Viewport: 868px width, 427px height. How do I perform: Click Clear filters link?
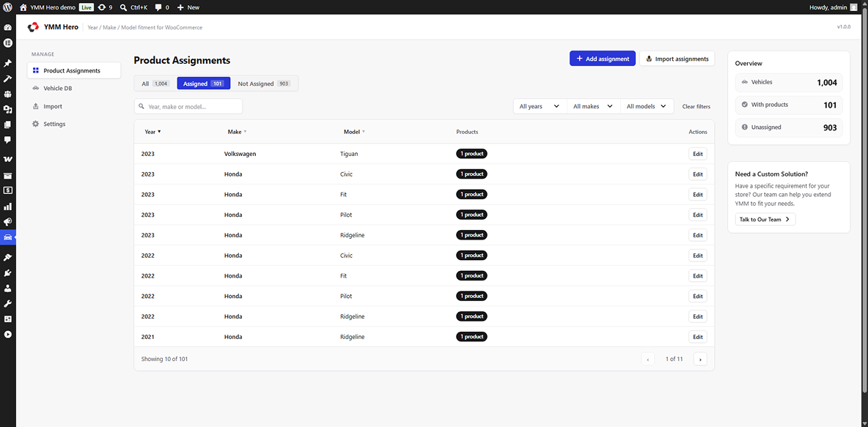(x=696, y=106)
